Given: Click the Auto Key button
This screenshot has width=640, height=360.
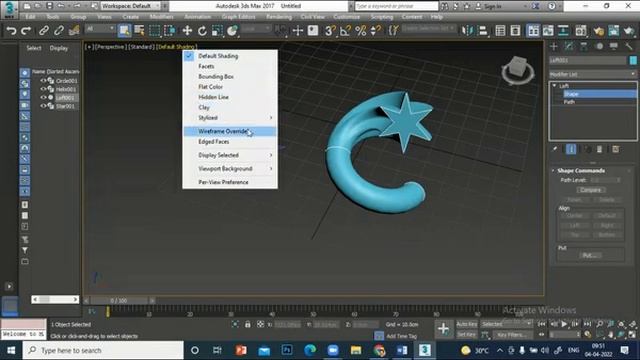Looking at the screenshot, I should tap(467, 324).
